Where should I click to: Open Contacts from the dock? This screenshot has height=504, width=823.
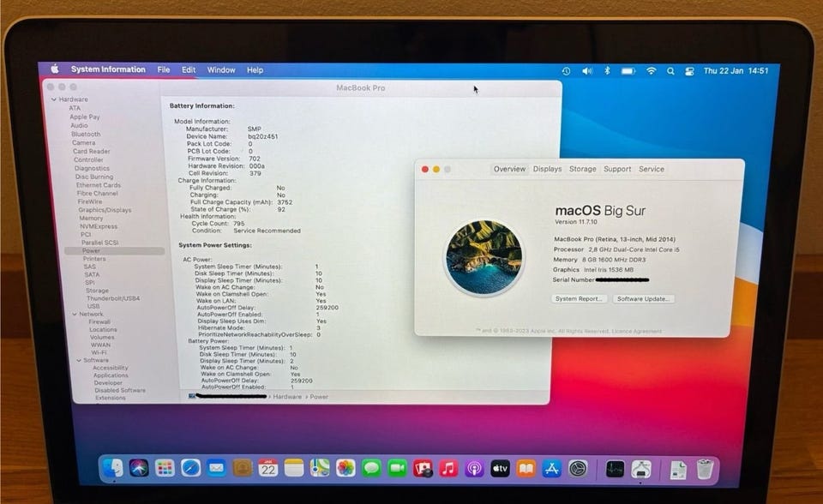click(242, 468)
